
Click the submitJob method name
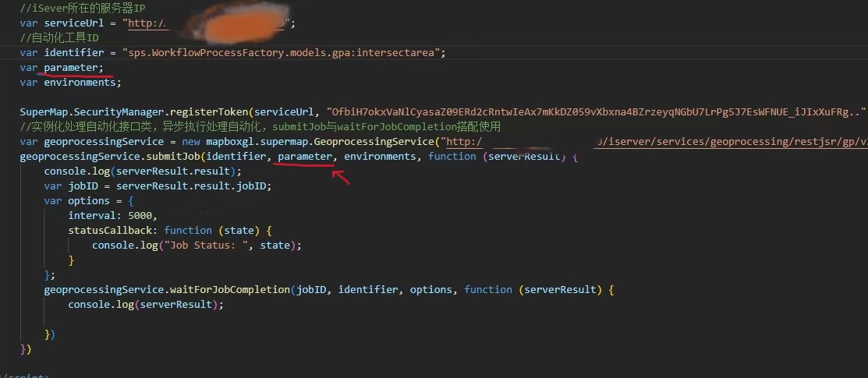tap(174, 157)
